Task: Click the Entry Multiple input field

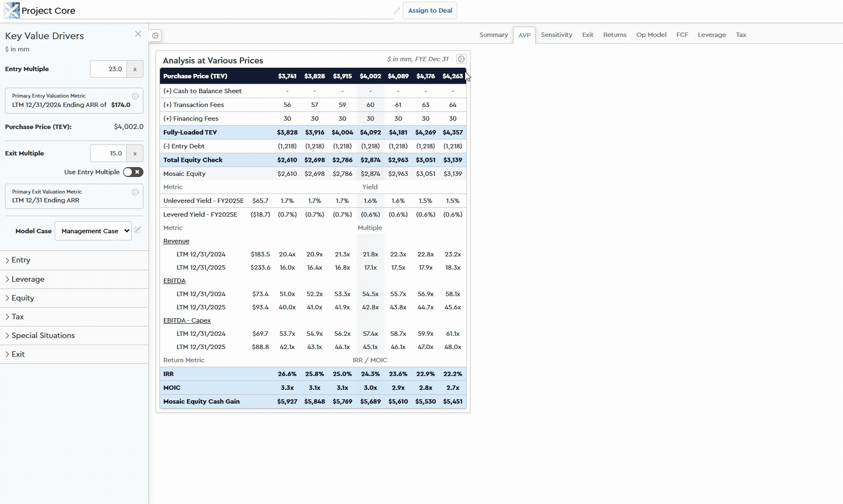Action: [109, 69]
